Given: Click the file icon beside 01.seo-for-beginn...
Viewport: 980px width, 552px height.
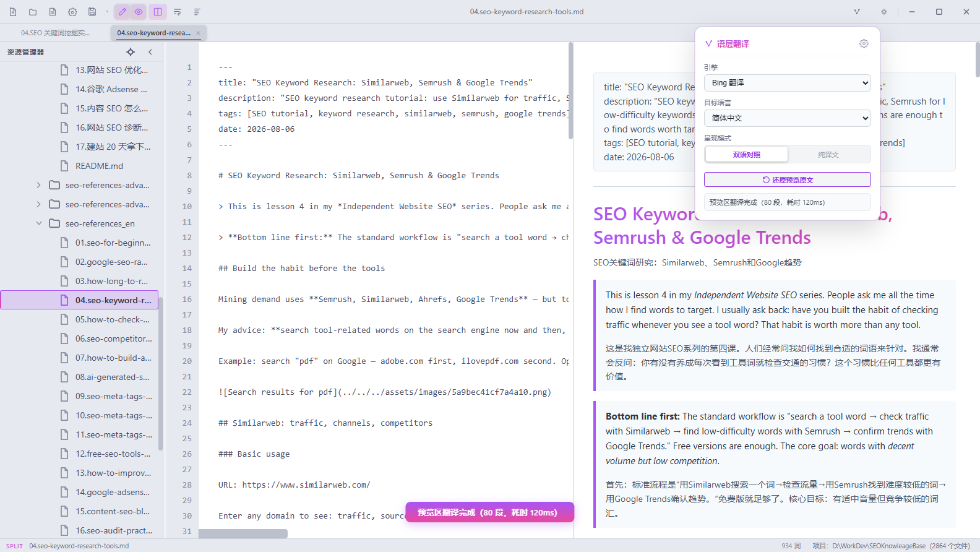Looking at the screenshot, I should pos(64,243).
